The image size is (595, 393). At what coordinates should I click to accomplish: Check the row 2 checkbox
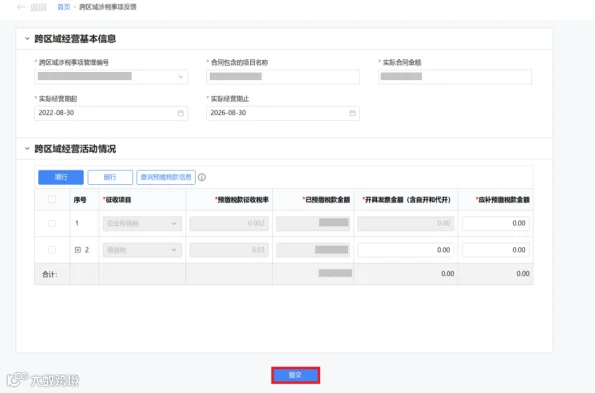coord(52,250)
